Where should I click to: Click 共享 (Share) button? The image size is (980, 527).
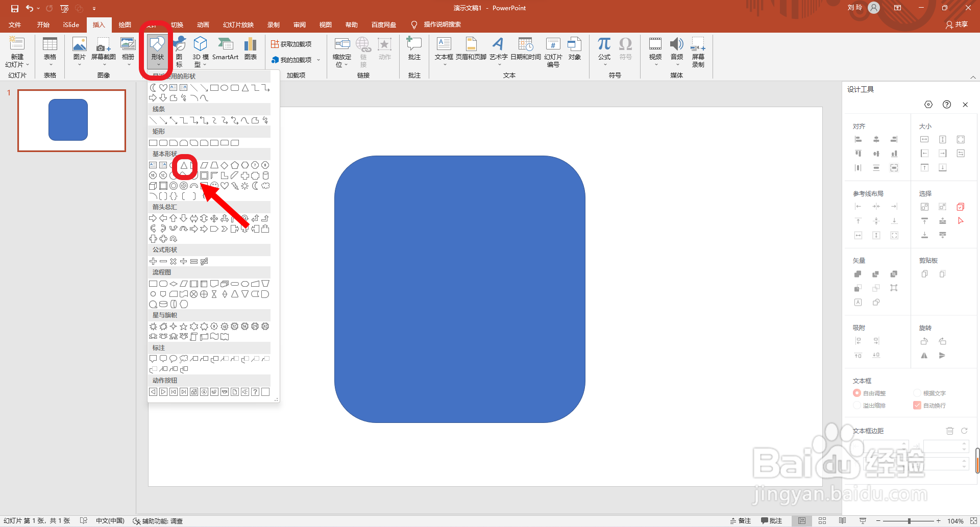[957, 24]
